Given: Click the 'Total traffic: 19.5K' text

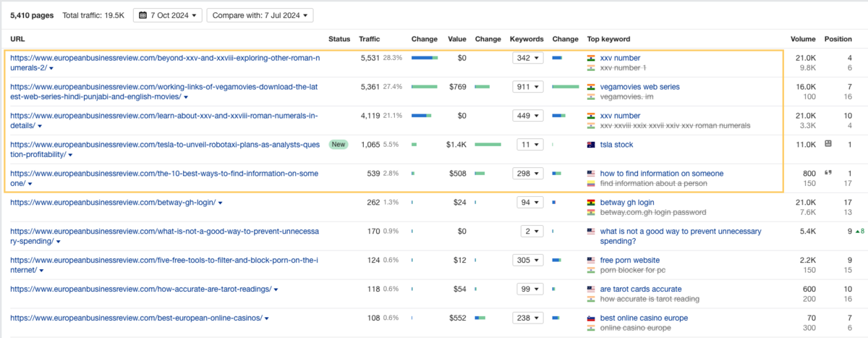Looking at the screenshot, I should click(94, 15).
